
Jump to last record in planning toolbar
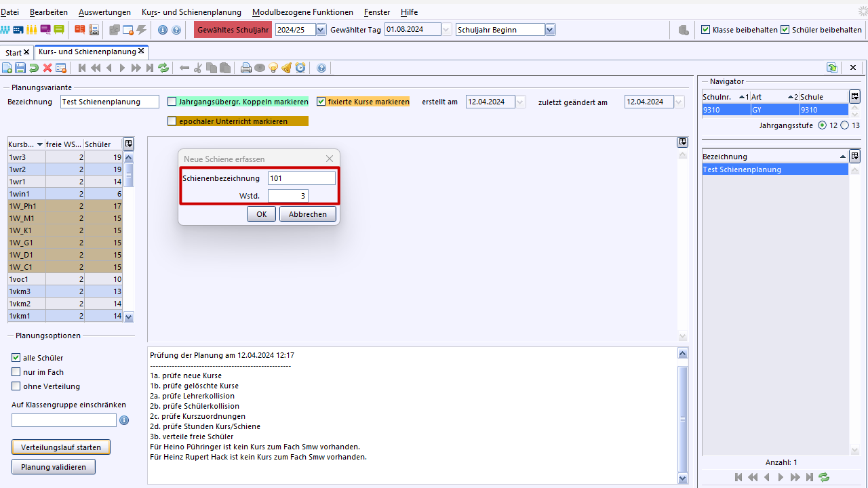[150, 68]
